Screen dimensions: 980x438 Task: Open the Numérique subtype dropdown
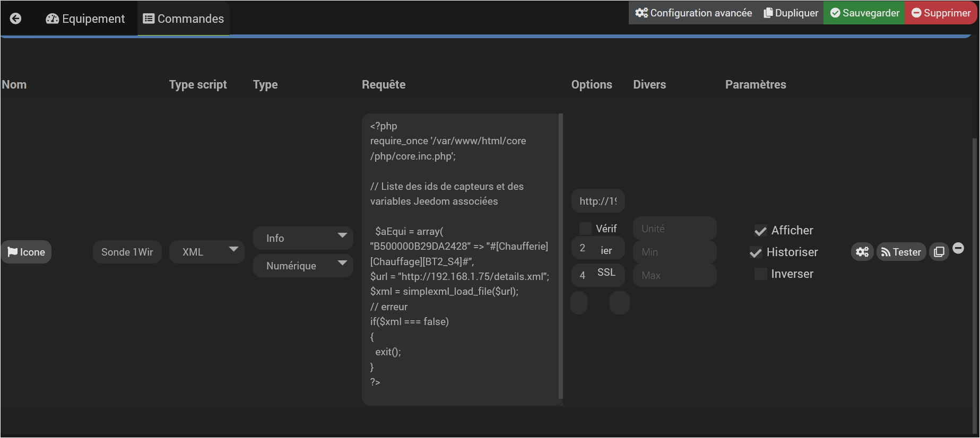click(303, 266)
